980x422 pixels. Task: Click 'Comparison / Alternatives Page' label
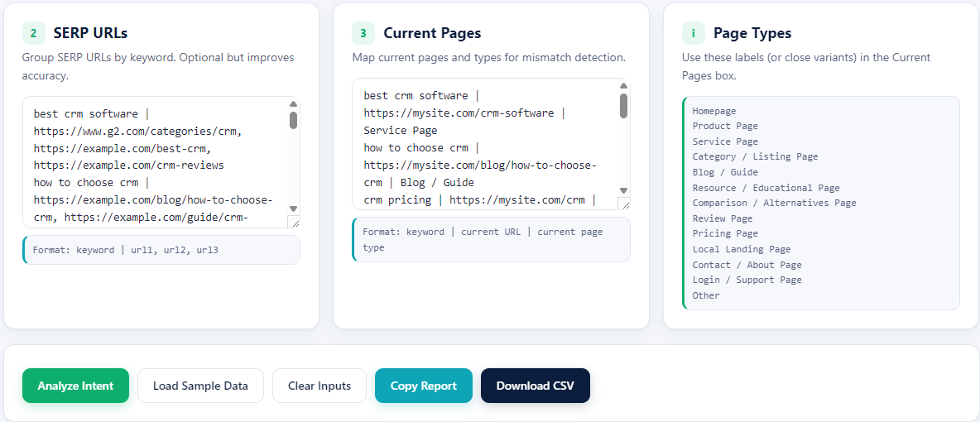pyautogui.click(x=775, y=203)
